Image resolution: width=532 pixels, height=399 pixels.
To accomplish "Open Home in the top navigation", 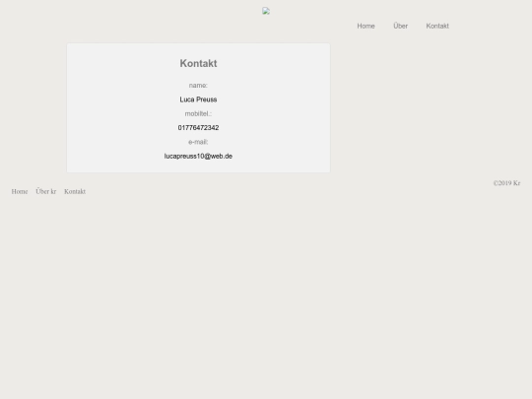I will tap(366, 27).
